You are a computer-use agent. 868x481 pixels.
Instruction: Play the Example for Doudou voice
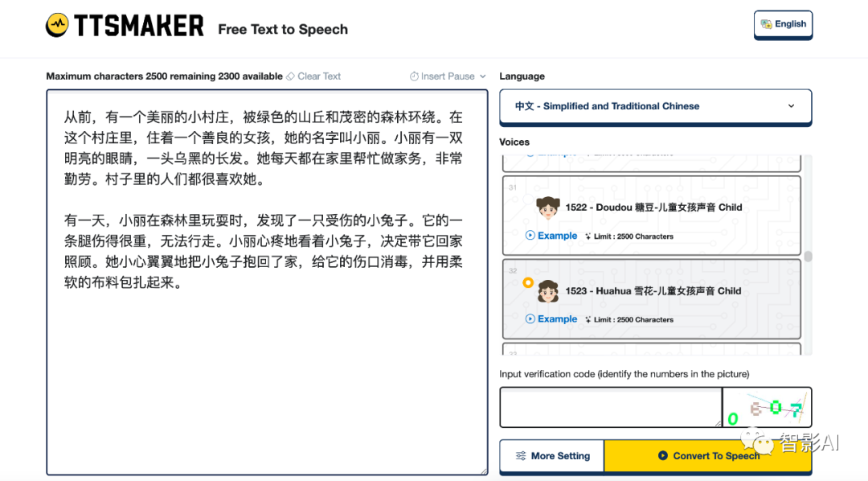pos(551,236)
